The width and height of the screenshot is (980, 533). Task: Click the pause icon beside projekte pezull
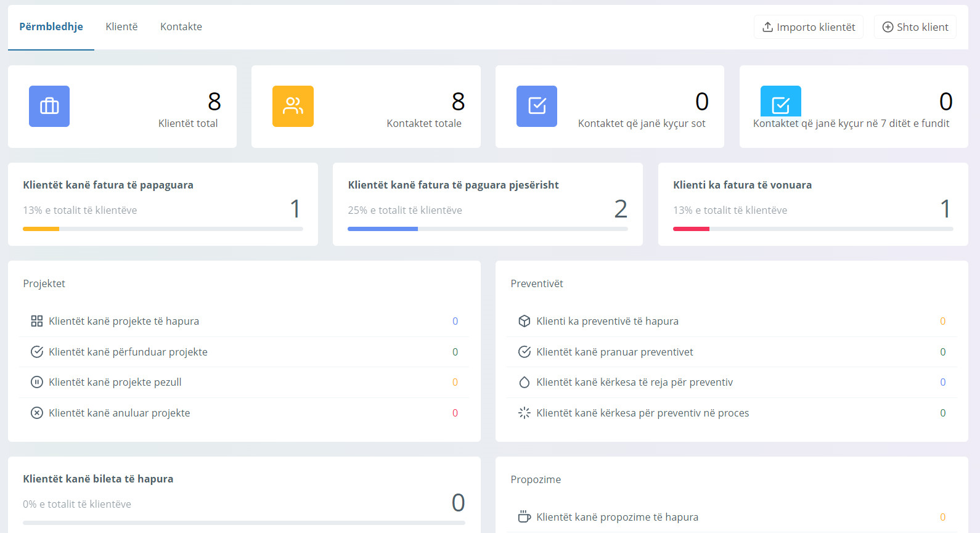click(37, 382)
